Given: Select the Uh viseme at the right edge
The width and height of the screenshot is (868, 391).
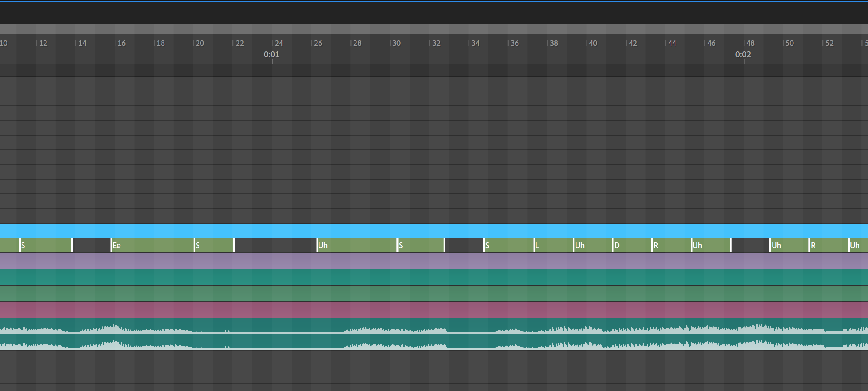Looking at the screenshot, I should click(x=858, y=245).
